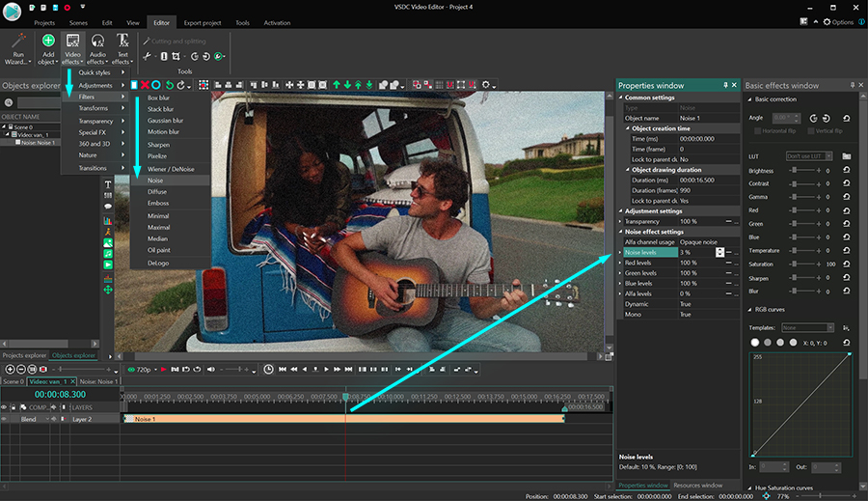Open the Resources window tab

pyautogui.click(x=697, y=485)
